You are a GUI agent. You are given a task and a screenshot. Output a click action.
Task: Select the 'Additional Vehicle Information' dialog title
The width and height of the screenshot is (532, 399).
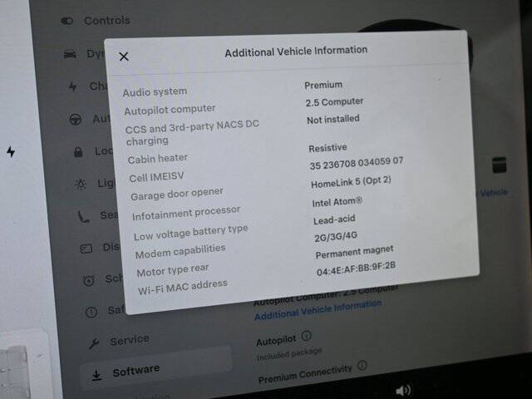click(x=296, y=52)
